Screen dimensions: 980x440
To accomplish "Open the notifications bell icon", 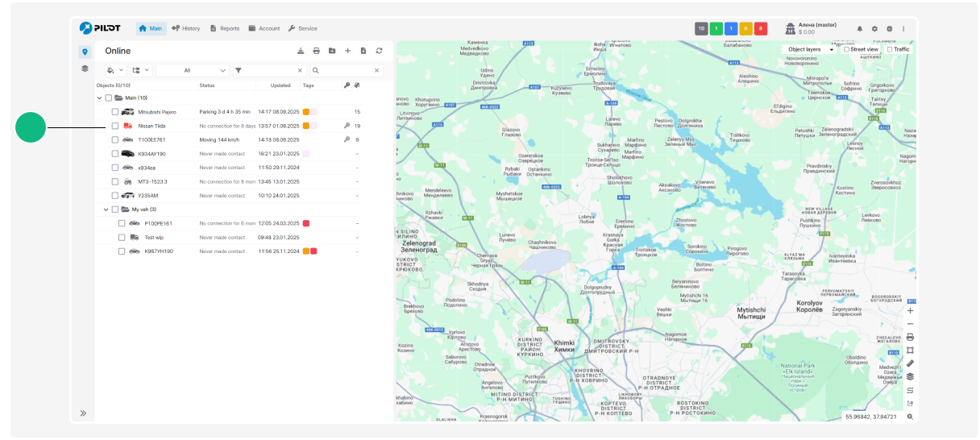I will (859, 28).
